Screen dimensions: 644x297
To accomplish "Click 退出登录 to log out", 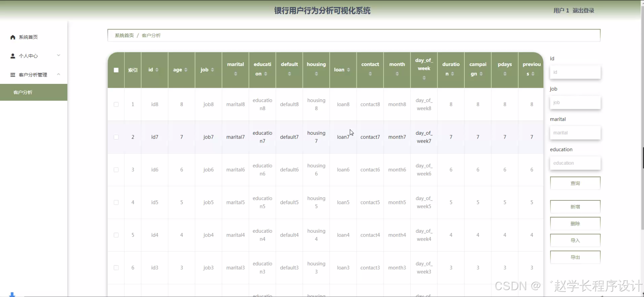I will click(583, 11).
